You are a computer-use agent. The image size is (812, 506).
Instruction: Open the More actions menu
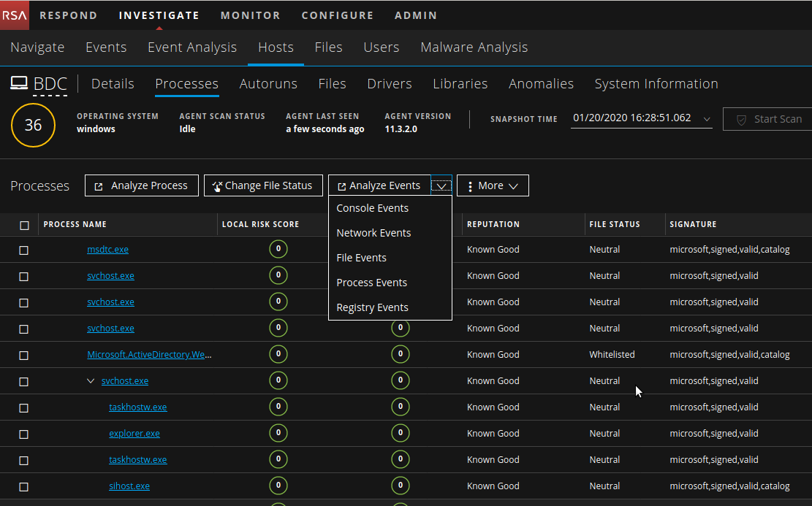(492, 185)
